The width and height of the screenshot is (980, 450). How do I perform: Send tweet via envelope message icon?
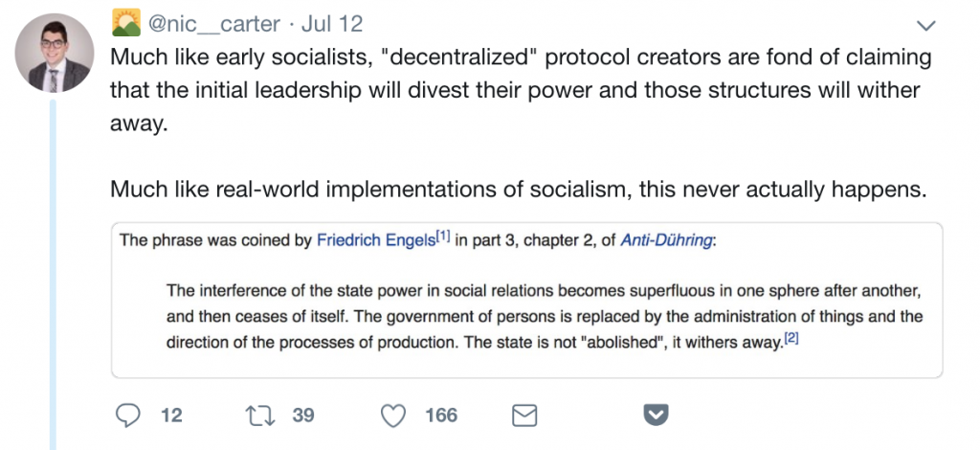523,416
